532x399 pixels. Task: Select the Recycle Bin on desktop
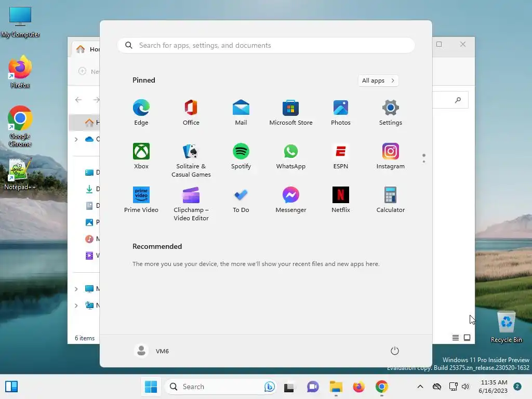(x=506, y=327)
